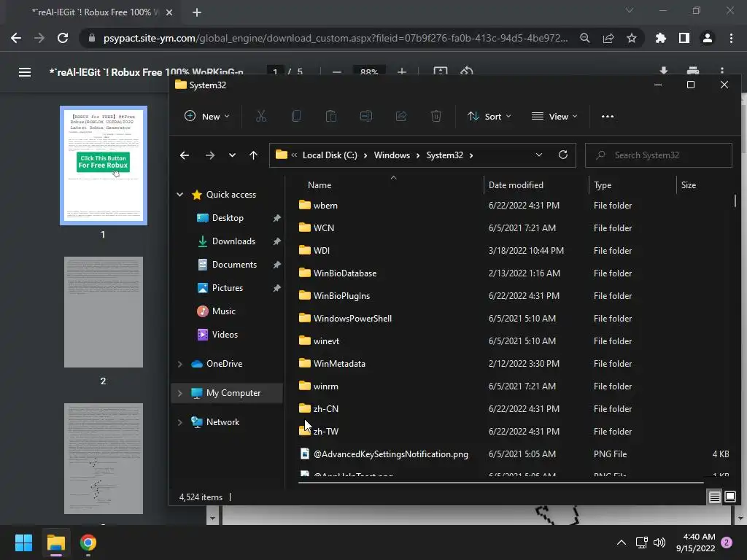
Task: Click the Cut icon in File Explorer toolbar
Action: click(x=261, y=116)
